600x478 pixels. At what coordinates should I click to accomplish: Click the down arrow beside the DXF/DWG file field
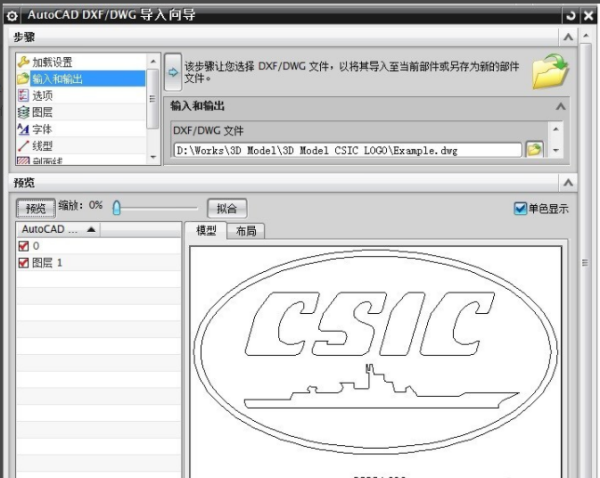556,150
